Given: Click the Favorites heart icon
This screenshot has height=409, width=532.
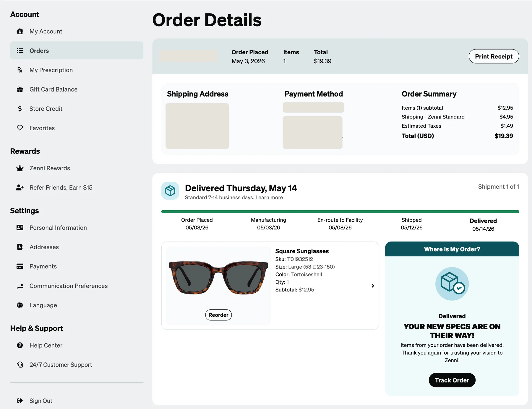Looking at the screenshot, I should click(x=20, y=128).
